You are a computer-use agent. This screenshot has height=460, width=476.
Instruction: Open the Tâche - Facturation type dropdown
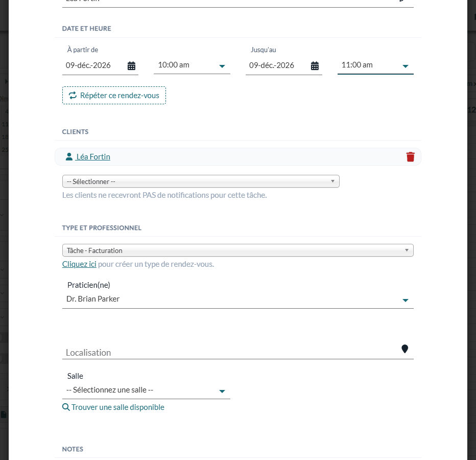pos(237,250)
